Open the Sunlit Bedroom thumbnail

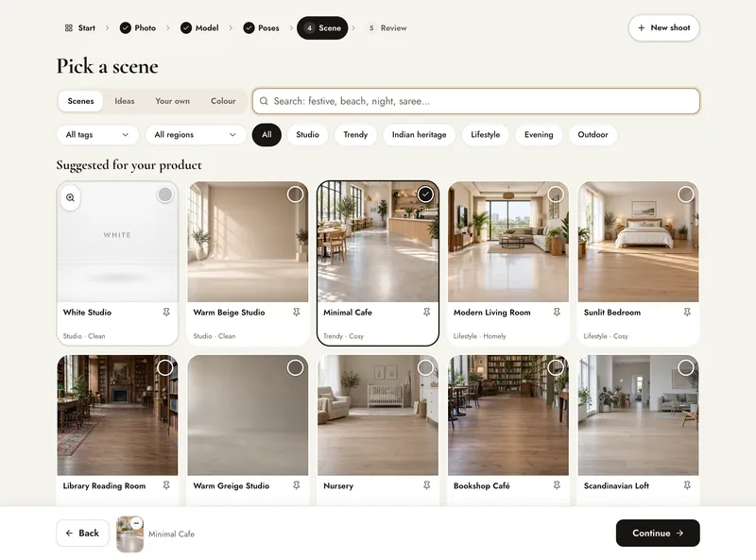coord(639,242)
